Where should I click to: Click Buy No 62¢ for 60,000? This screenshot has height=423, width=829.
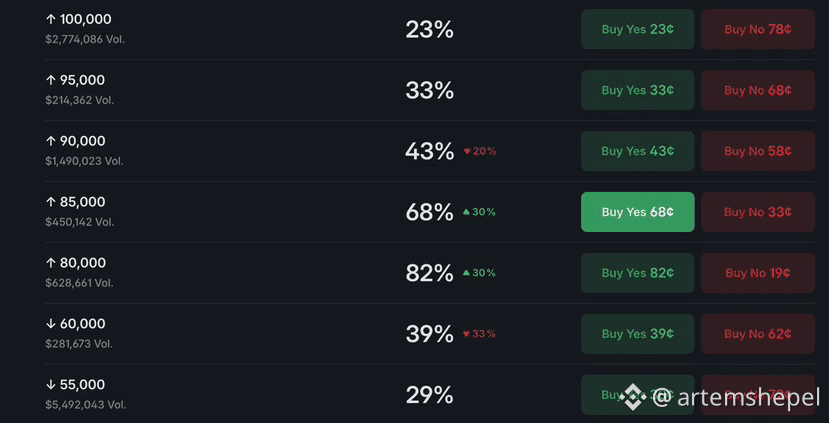(758, 334)
